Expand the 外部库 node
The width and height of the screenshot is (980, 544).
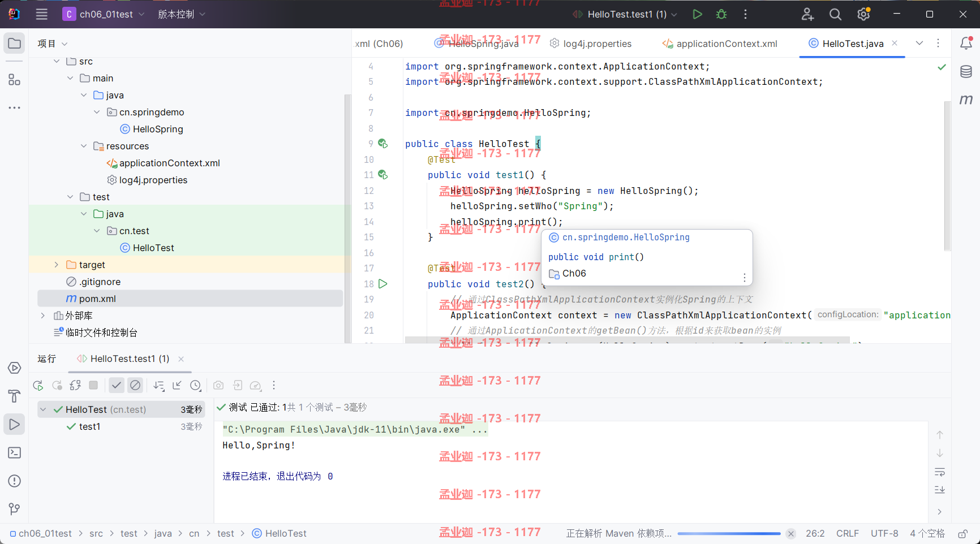pos(42,316)
